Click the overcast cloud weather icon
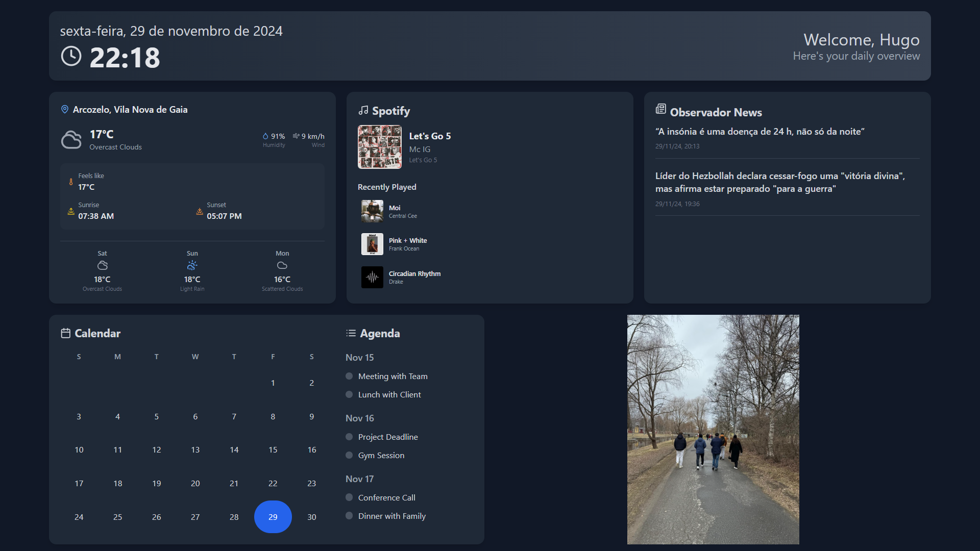This screenshot has width=980, height=551. pos(71,140)
